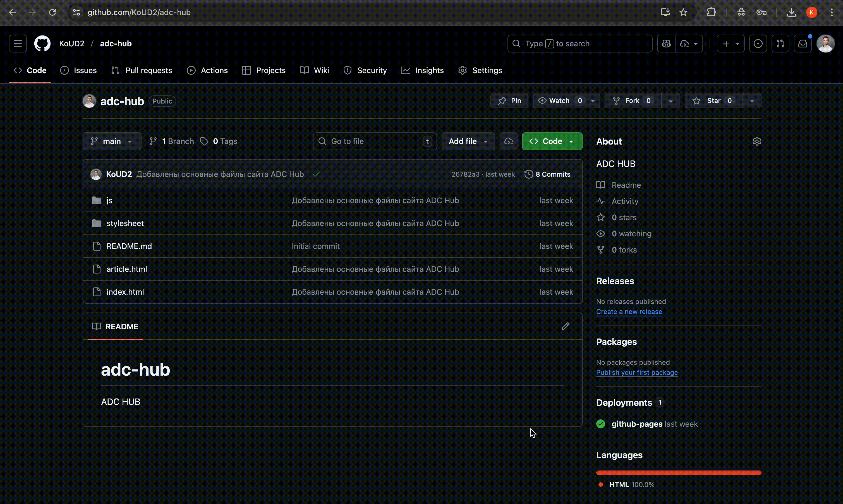Open the Add file dropdown
The width and height of the screenshot is (843, 504).
point(468,141)
